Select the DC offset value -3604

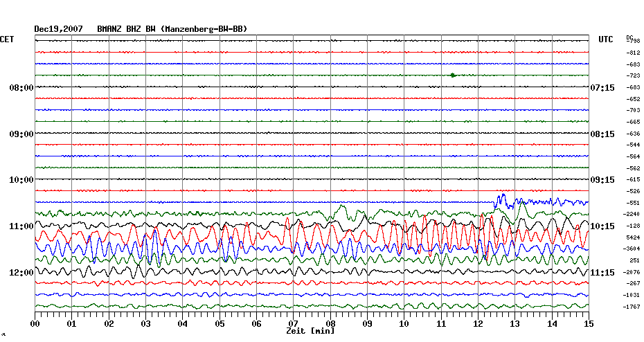pos(632,249)
